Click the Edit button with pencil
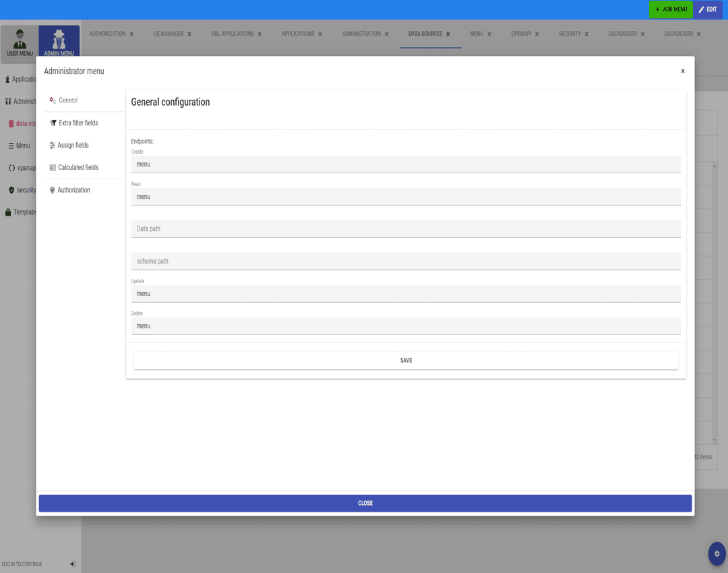The image size is (728, 573). [708, 9]
